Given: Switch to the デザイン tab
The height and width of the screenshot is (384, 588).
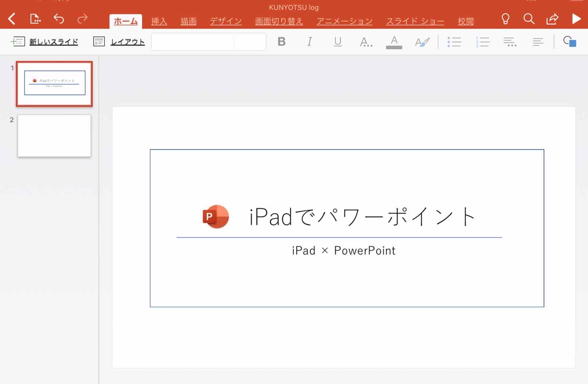Looking at the screenshot, I should [226, 21].
